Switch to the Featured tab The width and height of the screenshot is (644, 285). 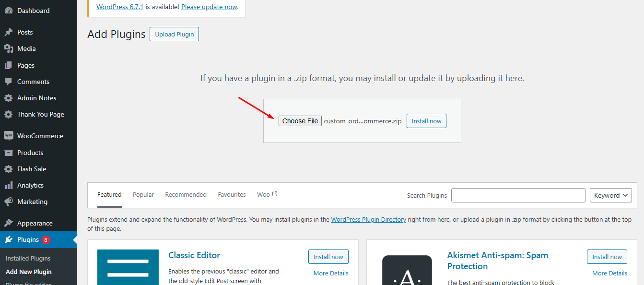point(109,194)
